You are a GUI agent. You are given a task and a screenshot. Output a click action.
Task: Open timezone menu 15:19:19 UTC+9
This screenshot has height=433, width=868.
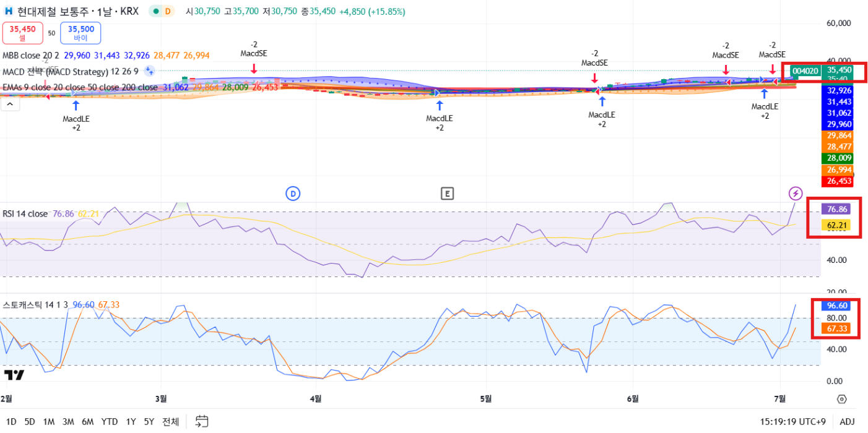(x=792, y=422)
